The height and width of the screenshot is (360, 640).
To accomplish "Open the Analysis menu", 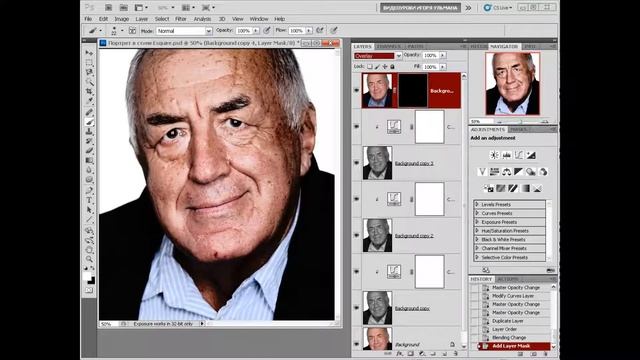I will click(x=202, y=19).
